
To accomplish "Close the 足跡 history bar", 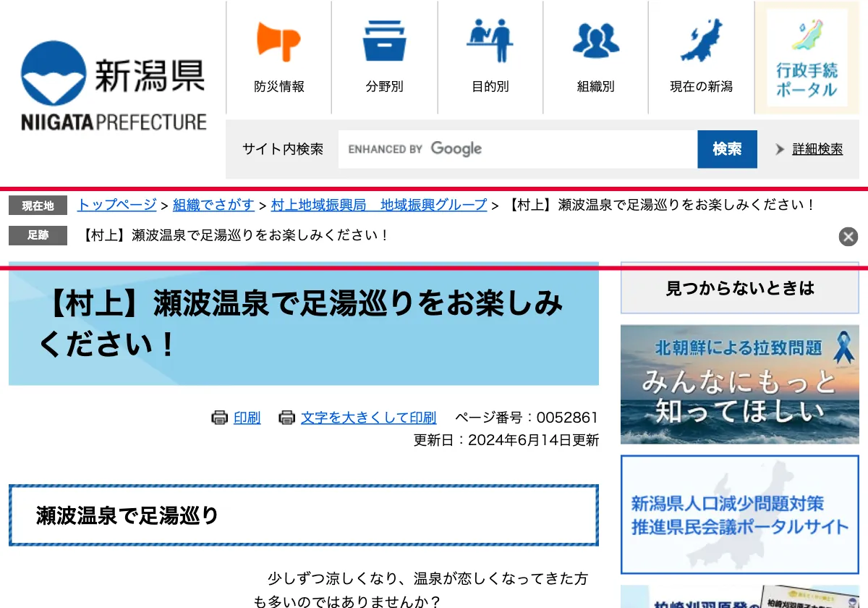I will [848, 237].
